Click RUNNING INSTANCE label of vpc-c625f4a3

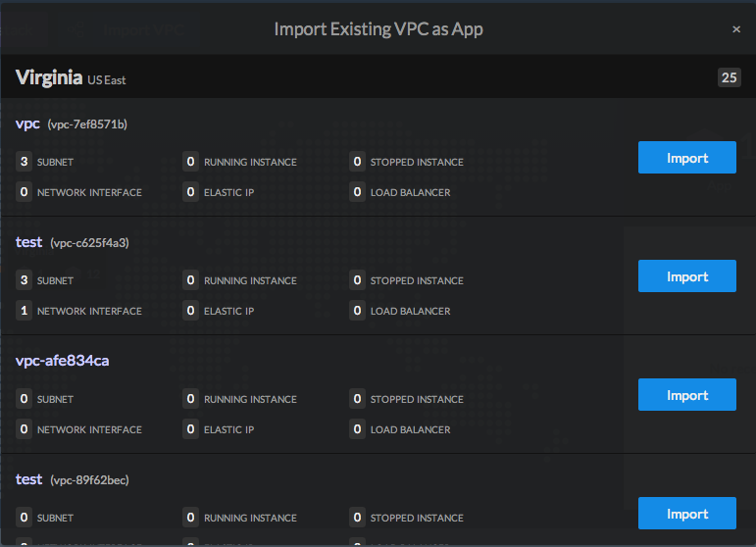pos(250,281)
